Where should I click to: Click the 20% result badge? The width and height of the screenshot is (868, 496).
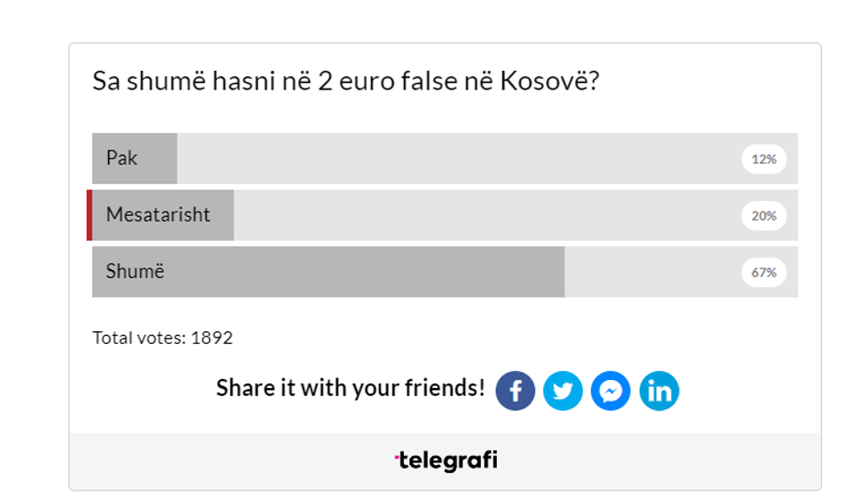click(x=763, y=216)
